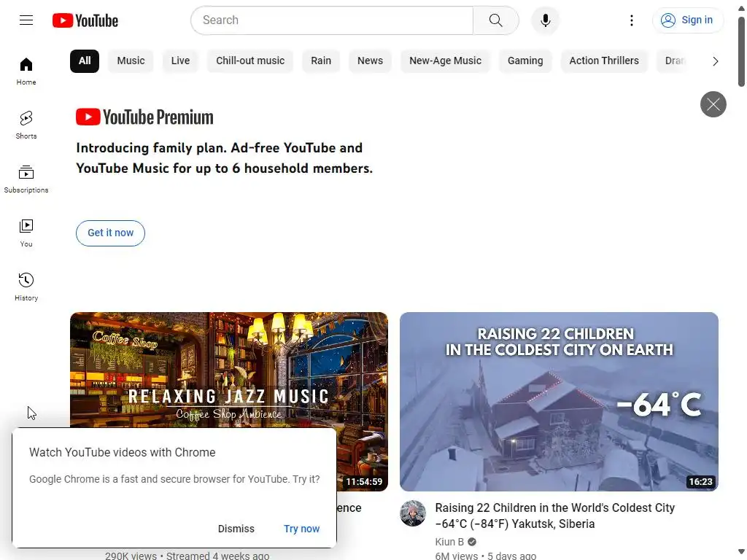Click Try now in Chrome popup
This screenshot has height=560, width=747.
(x=301, y=529)
